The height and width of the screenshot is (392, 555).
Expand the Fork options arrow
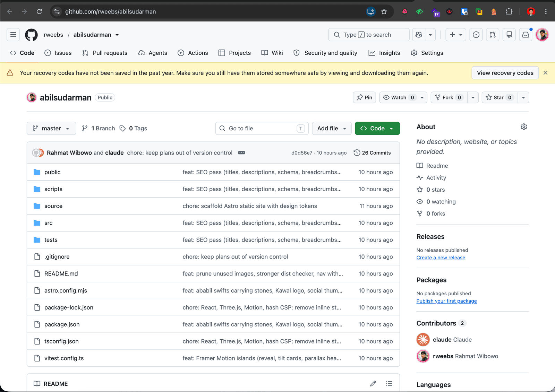click(473, 97)
